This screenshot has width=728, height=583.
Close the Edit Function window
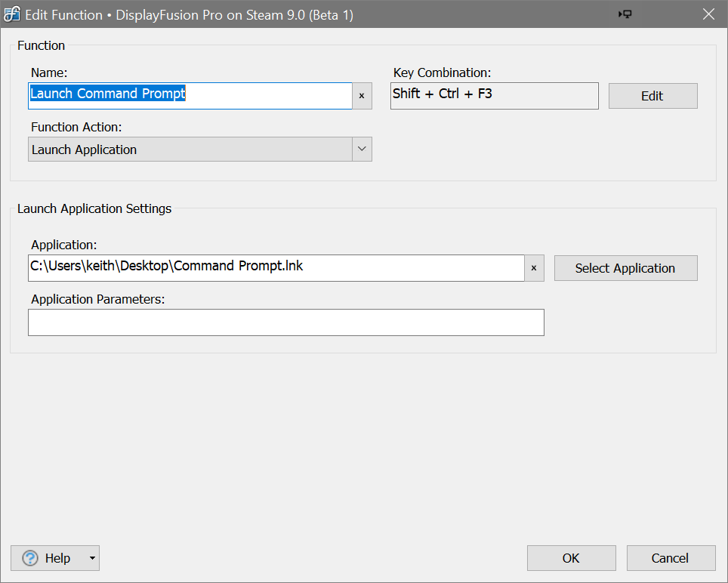click(x=708, y=14)
